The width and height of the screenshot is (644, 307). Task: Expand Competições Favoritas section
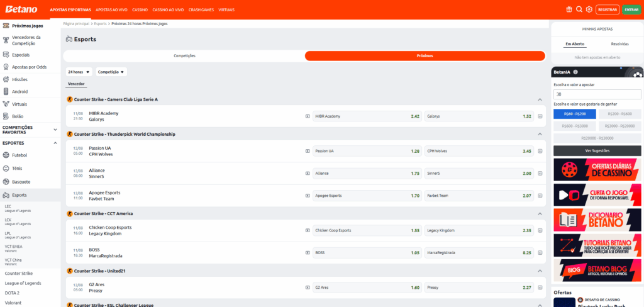click(55, 130)
